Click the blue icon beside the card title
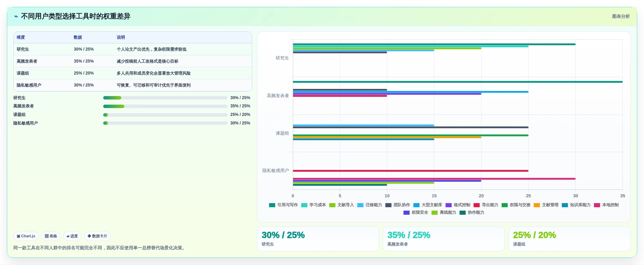The image size is (644, 265). [x=16, y=16]
